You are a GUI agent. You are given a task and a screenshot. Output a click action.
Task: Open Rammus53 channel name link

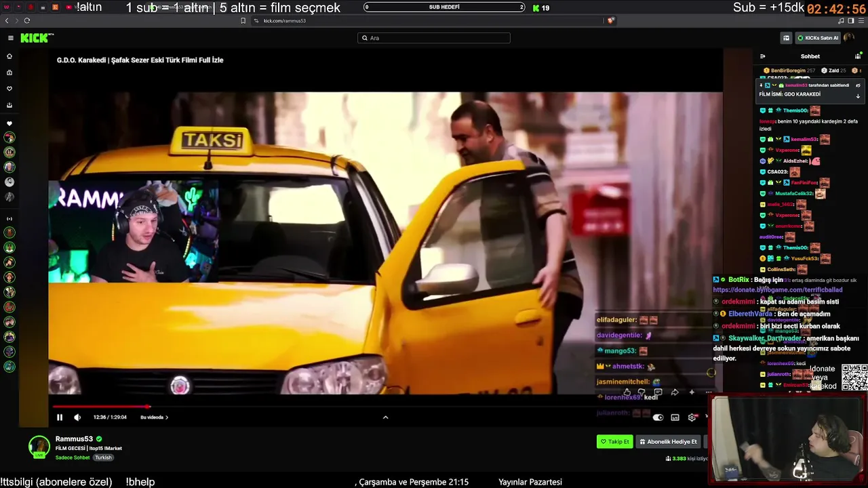74,439
